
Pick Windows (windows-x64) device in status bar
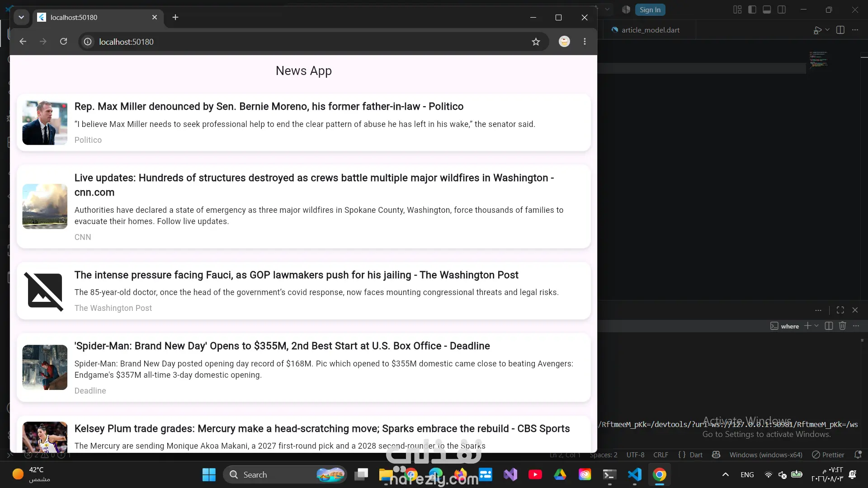(766, 455)
